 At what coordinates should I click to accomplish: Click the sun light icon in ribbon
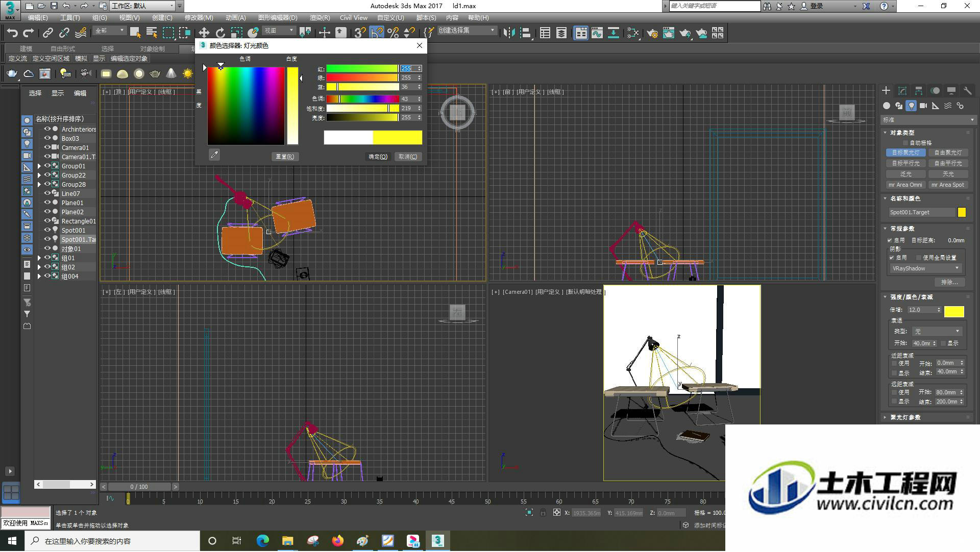(x=187, y=74)
